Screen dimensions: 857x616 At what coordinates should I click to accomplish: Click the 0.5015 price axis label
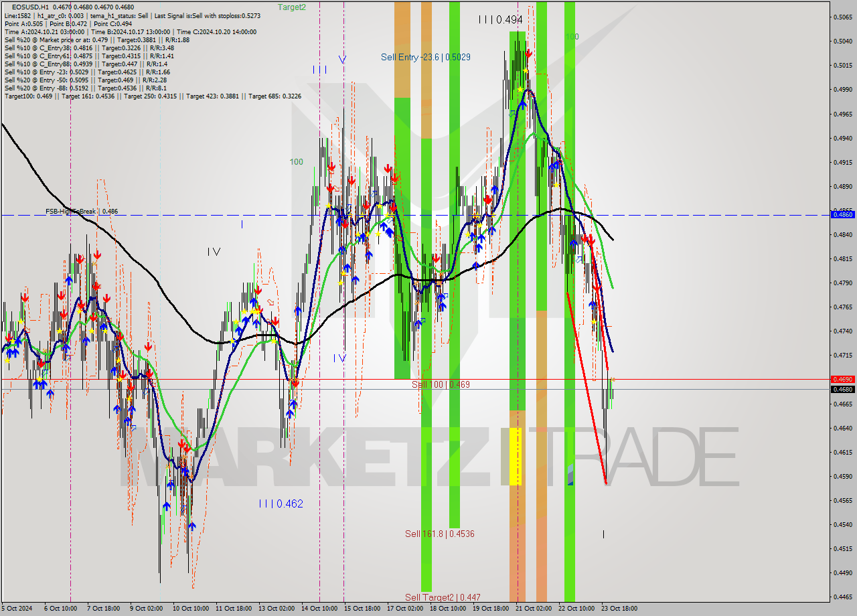(842, 65)
